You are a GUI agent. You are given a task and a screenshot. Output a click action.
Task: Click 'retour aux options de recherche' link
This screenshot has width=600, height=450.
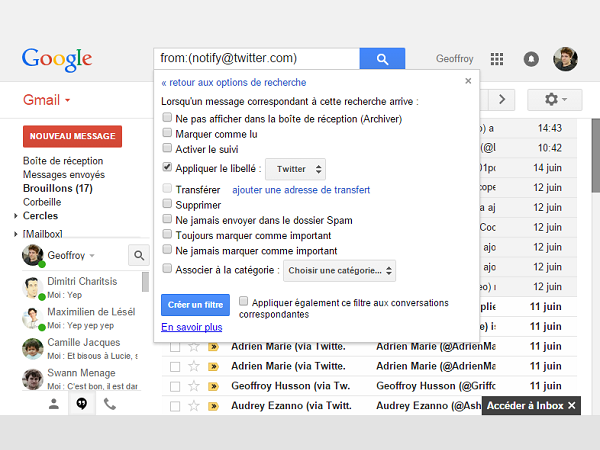(x=234, y=82)
